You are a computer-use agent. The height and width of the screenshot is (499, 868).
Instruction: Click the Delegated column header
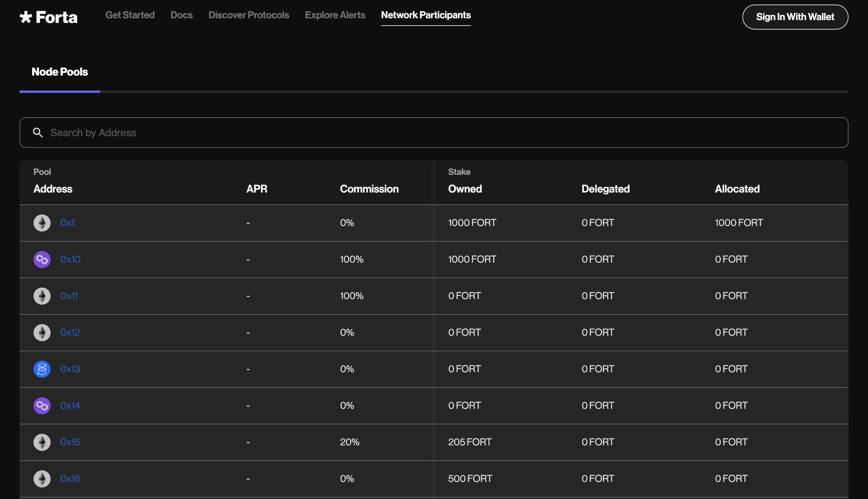coord(605,189)
